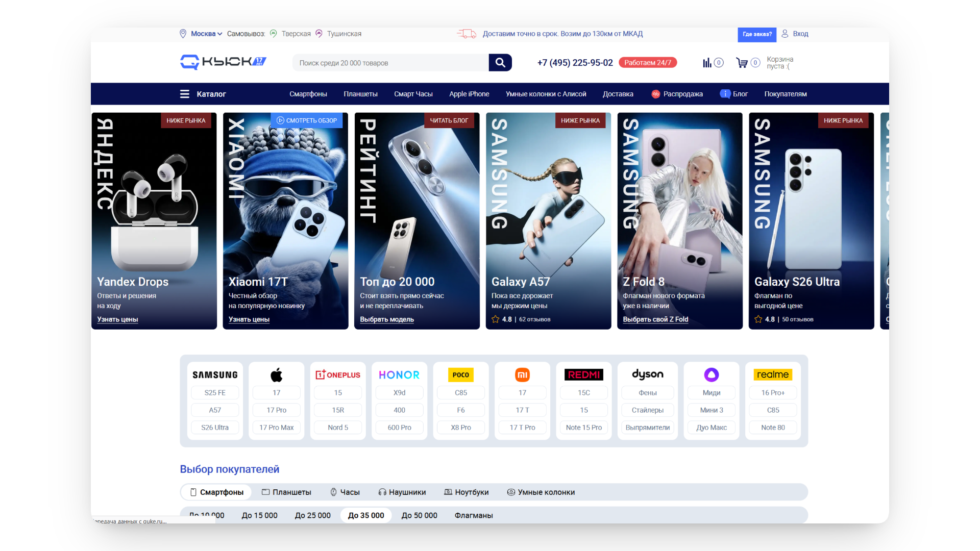
Task: Select the До 15 000 price filter
Action: click(x=260, y=515)
